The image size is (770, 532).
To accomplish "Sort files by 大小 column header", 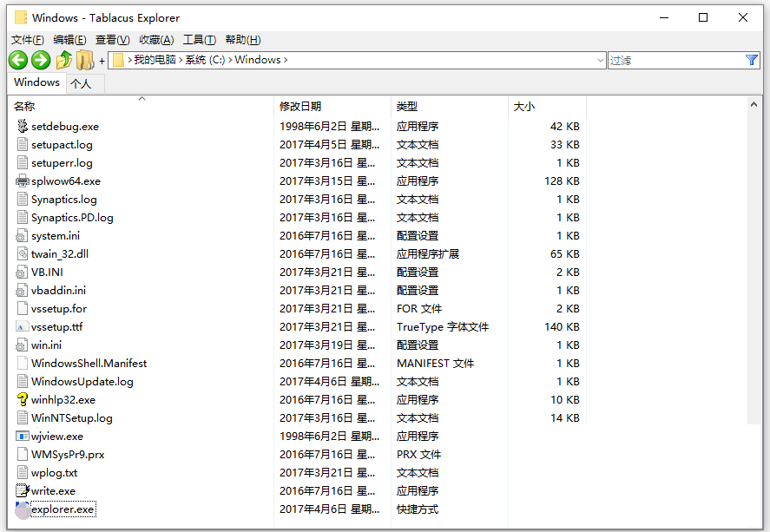I will (x=524, y=106).
